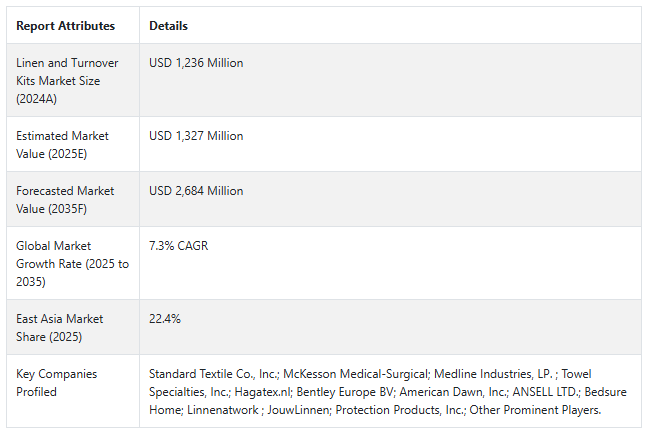646x432 pixels.
Task: Click the Report Attributes column header
Action: tap(65, 26)
